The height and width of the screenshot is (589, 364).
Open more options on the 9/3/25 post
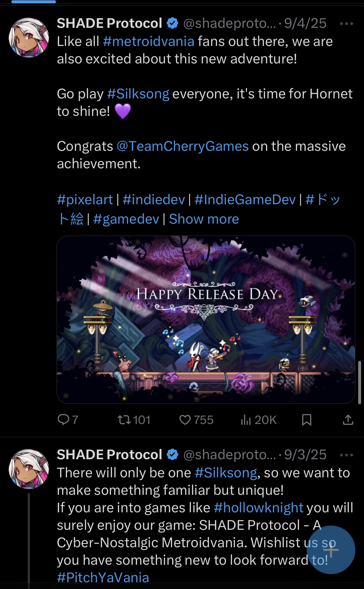click(x=347, y=455)
